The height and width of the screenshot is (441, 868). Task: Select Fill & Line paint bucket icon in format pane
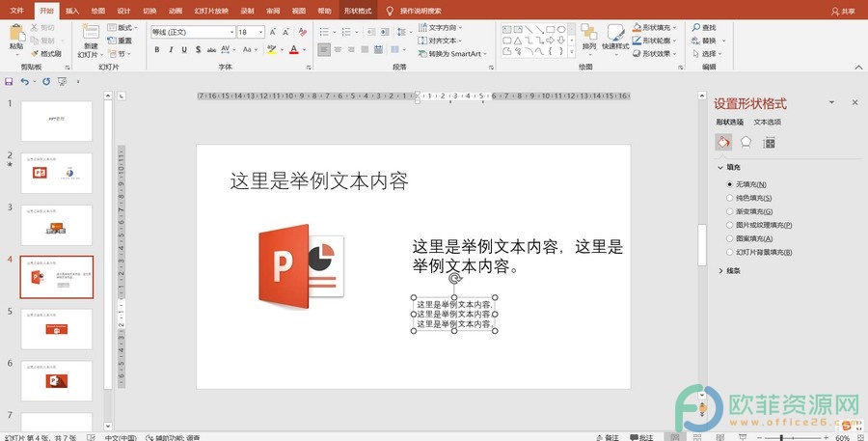pyautogui.click(x=723, y=143)
